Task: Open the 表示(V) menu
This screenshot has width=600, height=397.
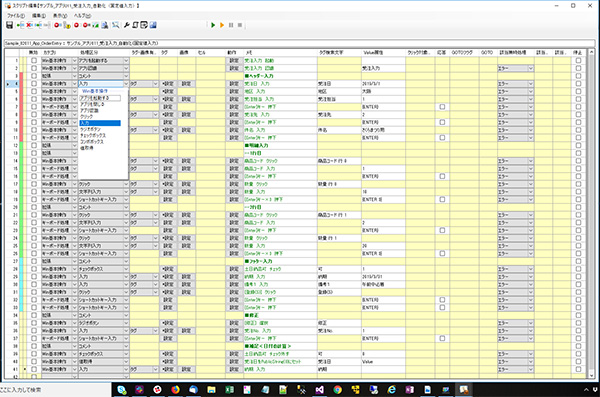Action: (x=60, y=16)
